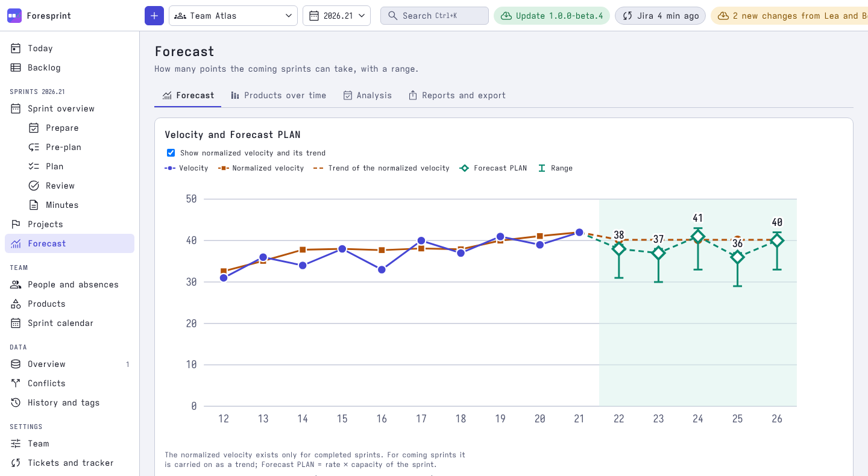The image size is (868, 476).
Task: Click the Foresprint logo icon
Action: tap(14, 16)
